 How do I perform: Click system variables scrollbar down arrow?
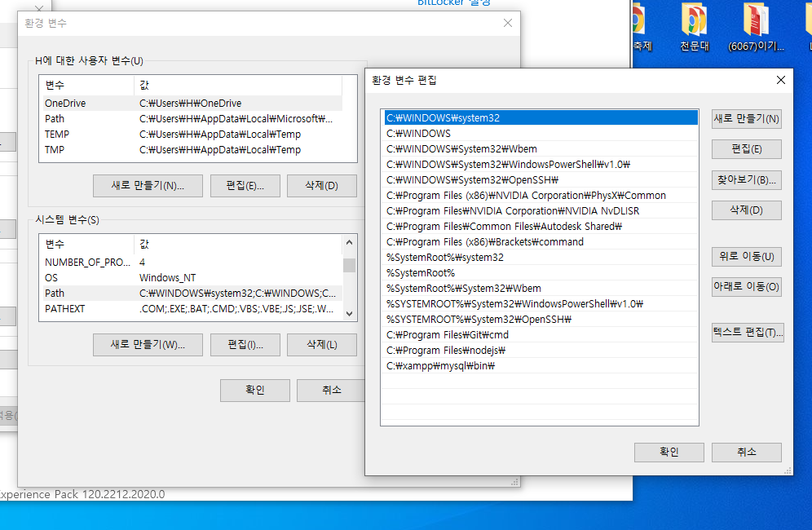click(x=349, y=313)
